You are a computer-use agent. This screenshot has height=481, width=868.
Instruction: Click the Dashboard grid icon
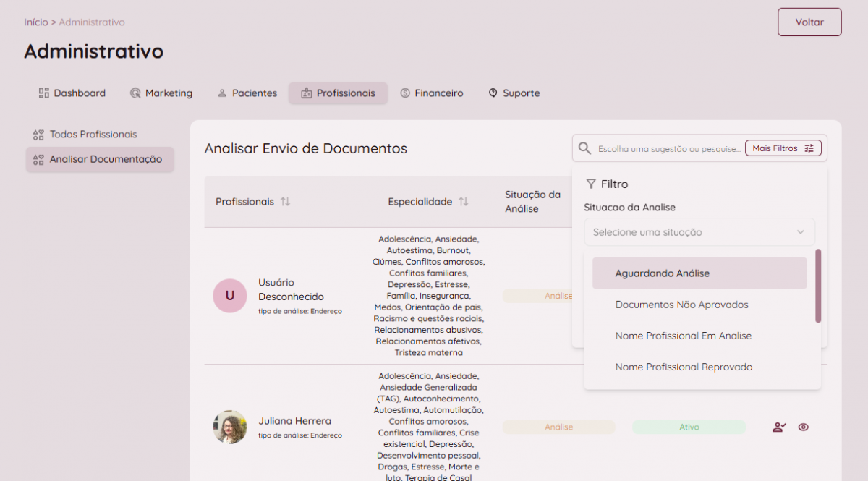coord(44,93)
